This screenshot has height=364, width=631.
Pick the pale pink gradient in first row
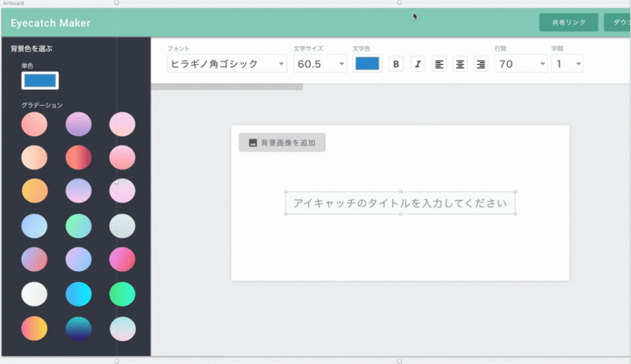point(122,124)
